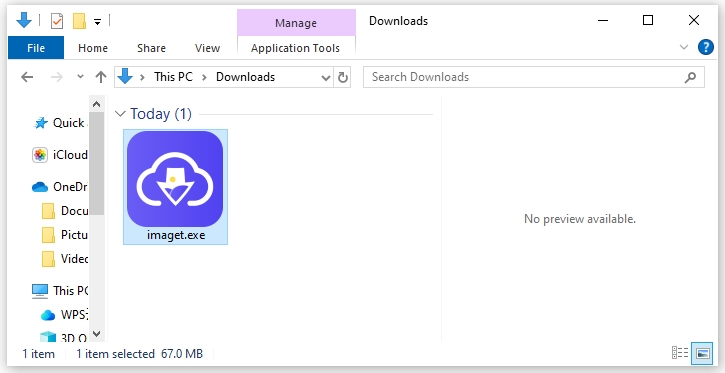
Task: Click Downloads in the address path
Action: click(x=246, y=77)
